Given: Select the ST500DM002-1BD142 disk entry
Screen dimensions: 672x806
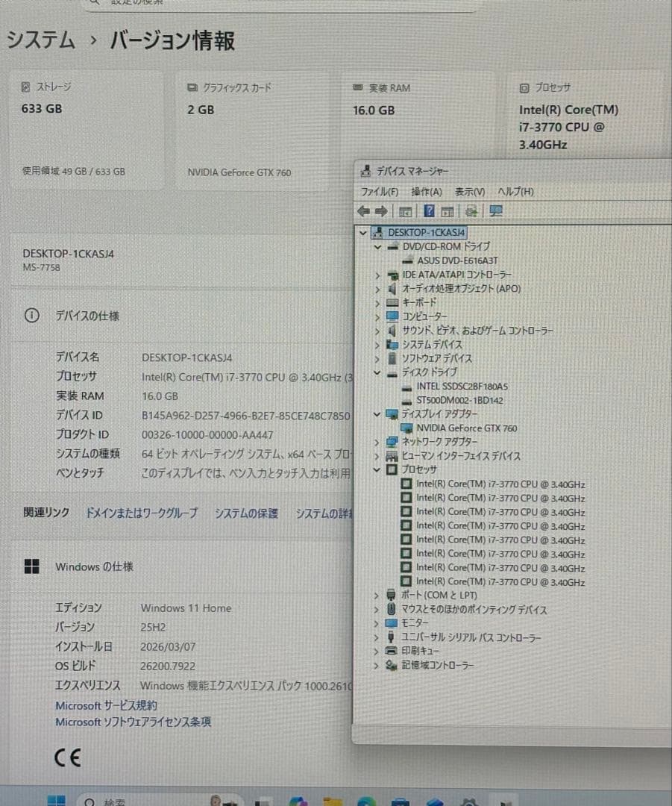Looking at the screenshot, I should click(x=459, y=400).
